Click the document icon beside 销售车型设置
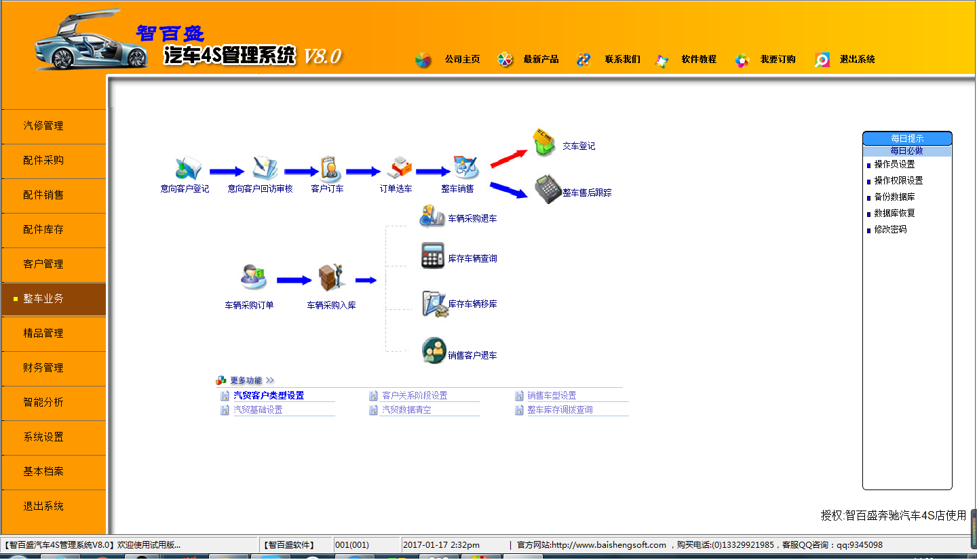 click(520, 396)
